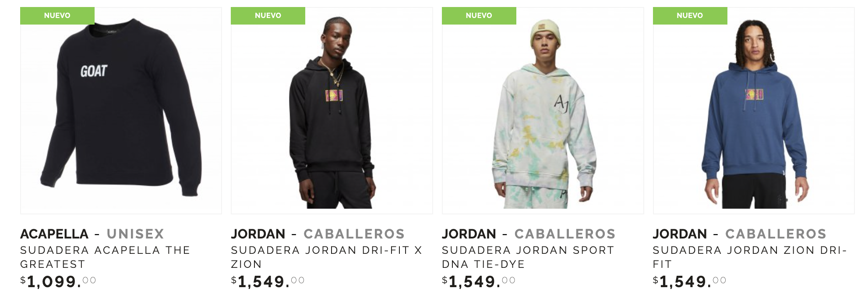Click the ACAPELLA brand name

point(54,234)
